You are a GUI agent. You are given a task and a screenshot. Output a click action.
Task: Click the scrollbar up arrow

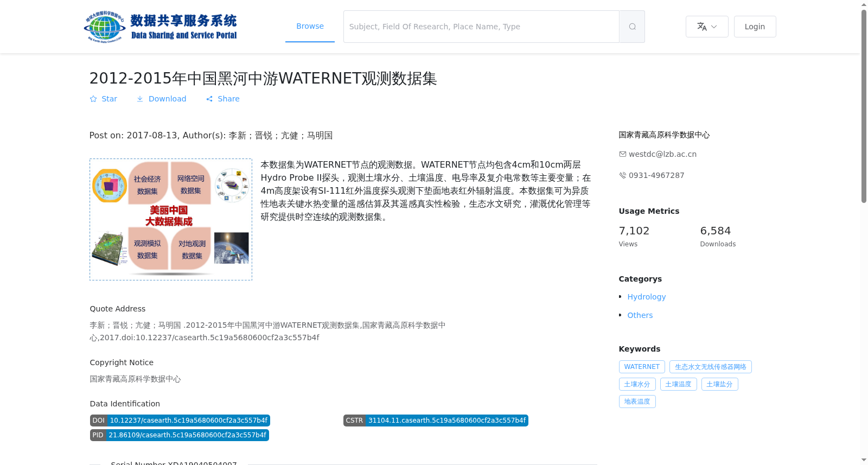(864, 4)
